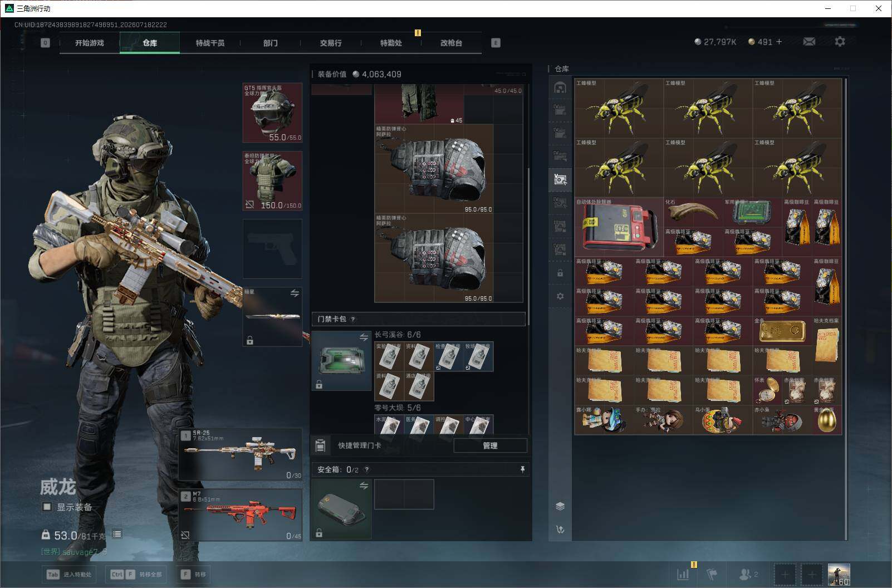Viewport: 892px width, 588px height.
Task: Select the SR-25 primary weapon slot
Action: coord(240,454)
